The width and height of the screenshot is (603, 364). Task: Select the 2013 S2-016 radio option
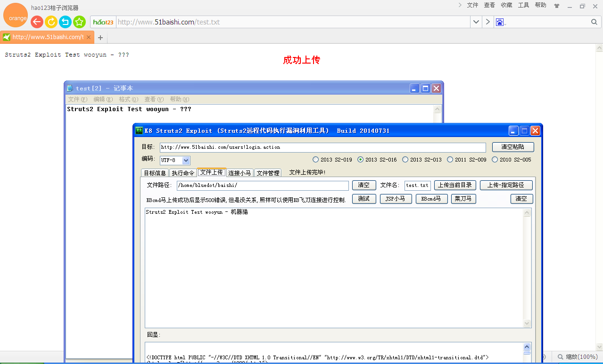[377, 160]
